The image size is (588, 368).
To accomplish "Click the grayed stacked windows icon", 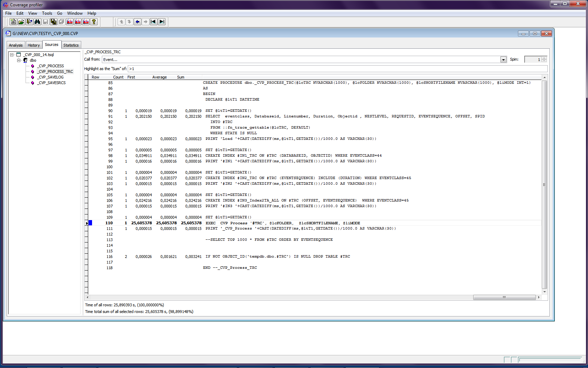I will pyautogui.click(x=61, y=22).
